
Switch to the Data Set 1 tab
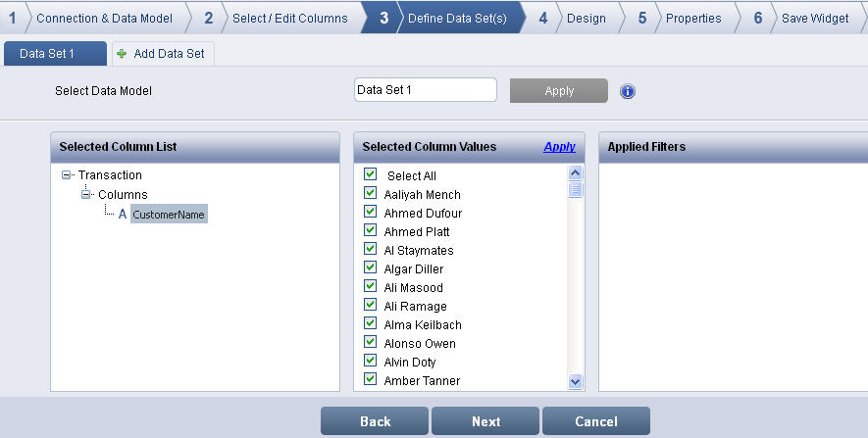tap(47, 54)
